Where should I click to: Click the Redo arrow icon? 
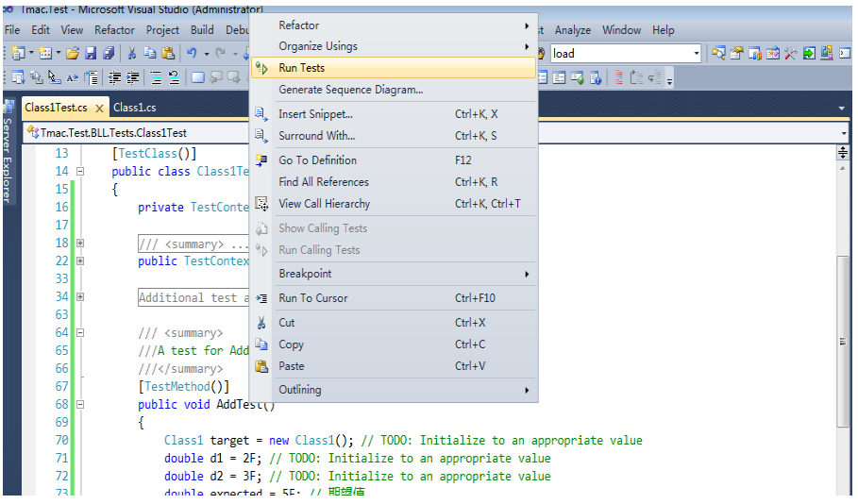pos(221,53)
